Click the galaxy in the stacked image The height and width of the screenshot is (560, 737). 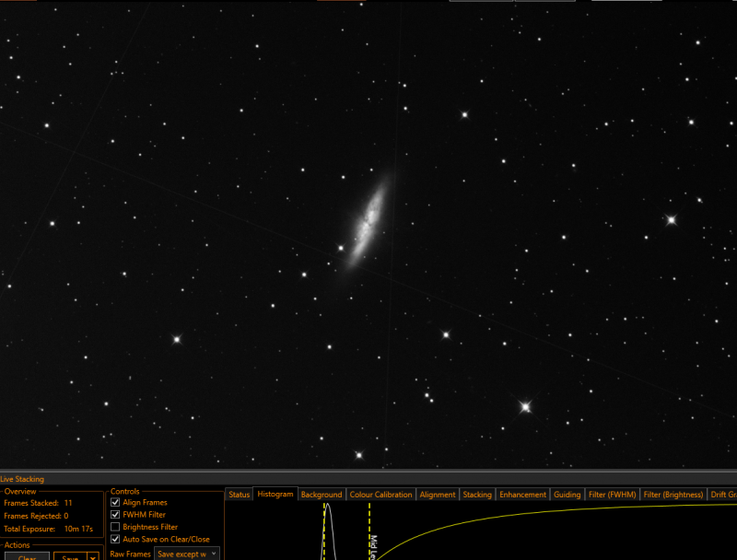pos(369,222)
